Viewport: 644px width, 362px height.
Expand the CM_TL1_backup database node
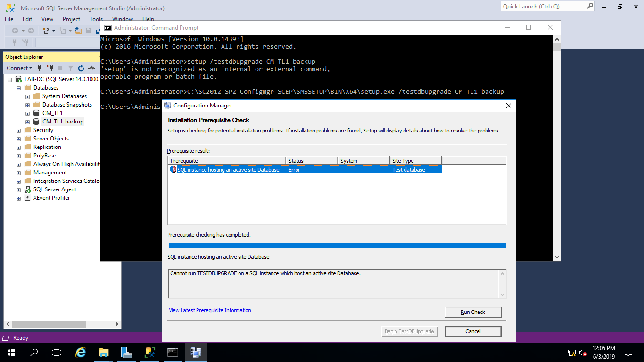pyautogui.click(x=27, y=122)
